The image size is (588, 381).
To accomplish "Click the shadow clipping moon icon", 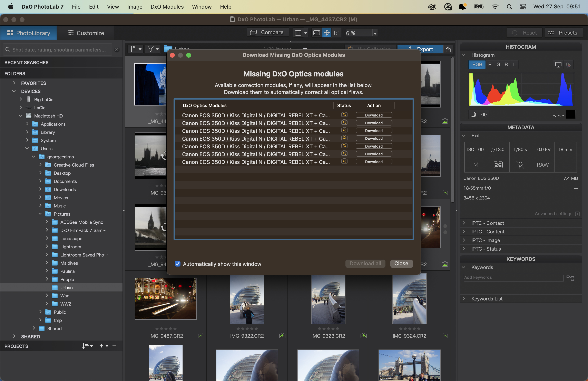I will click(473, 114).
